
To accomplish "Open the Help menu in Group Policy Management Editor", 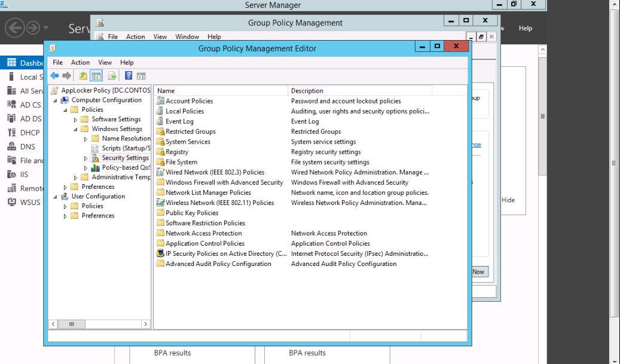I will (x=127, y=62).
